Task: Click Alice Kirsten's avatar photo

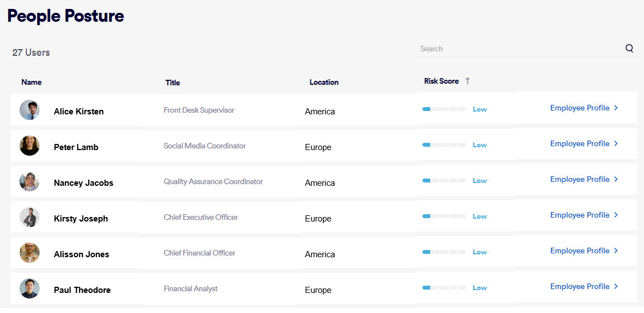Action: (x=30, y=110)
